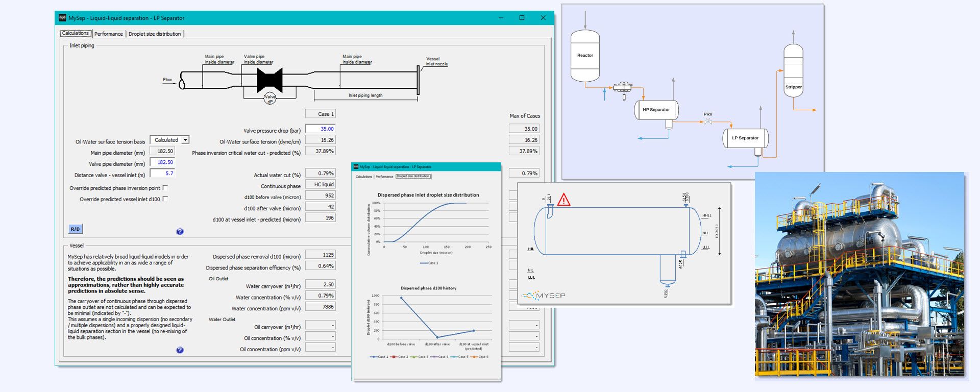Click the MySep app icon in title bar
Image resolution: width=980 pixels, height=392 pixels.
click(x=63, y=18)
